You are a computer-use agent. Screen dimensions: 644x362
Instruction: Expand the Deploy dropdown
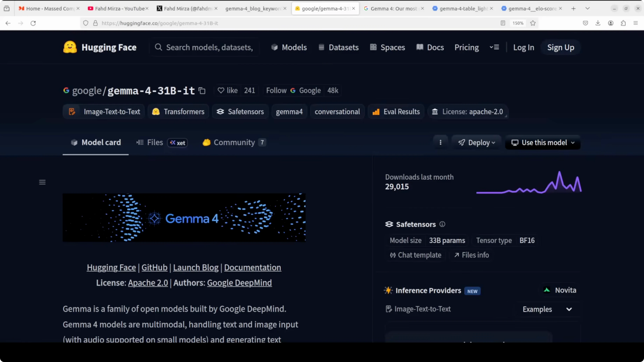tap(477, 142)
